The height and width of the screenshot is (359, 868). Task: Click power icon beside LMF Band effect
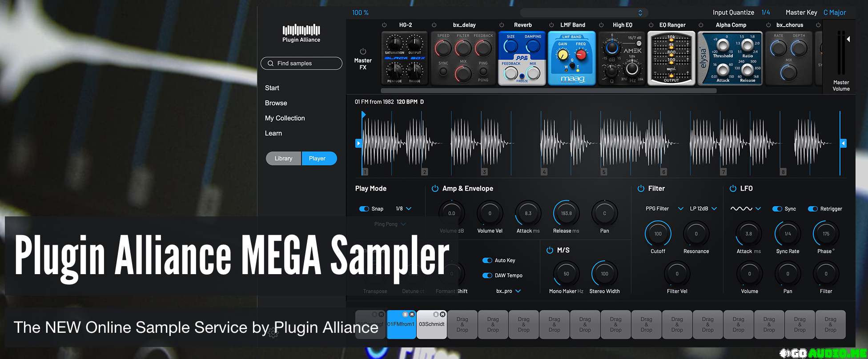point(551,25)
